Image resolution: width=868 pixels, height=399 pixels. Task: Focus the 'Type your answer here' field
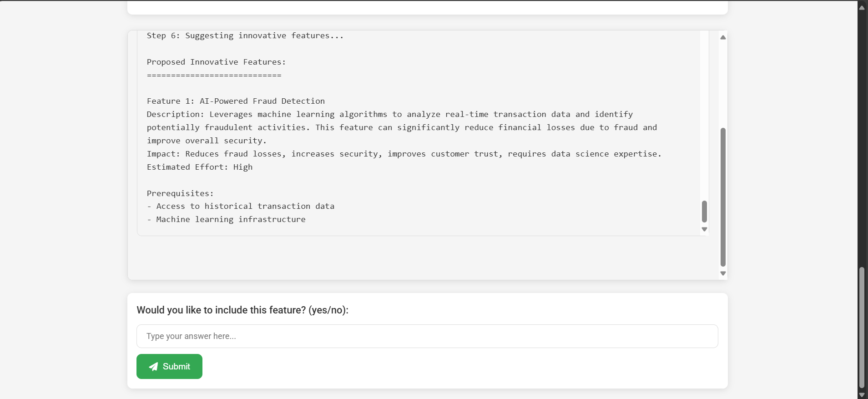tap(427, 336)
